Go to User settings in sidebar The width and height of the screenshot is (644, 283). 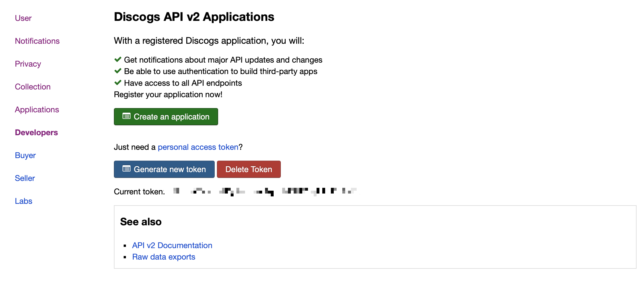pos(23,18)
